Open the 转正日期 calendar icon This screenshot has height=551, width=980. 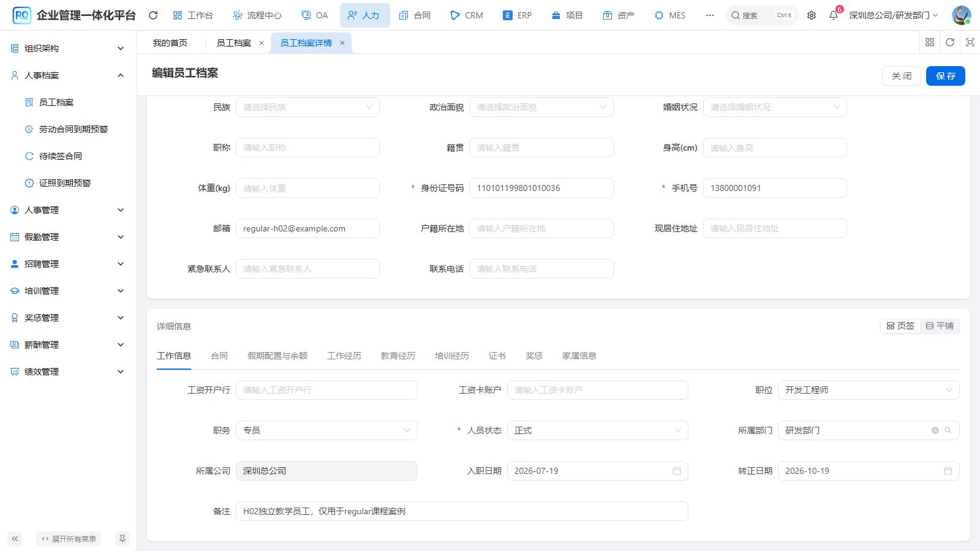[x=948, y=471]
